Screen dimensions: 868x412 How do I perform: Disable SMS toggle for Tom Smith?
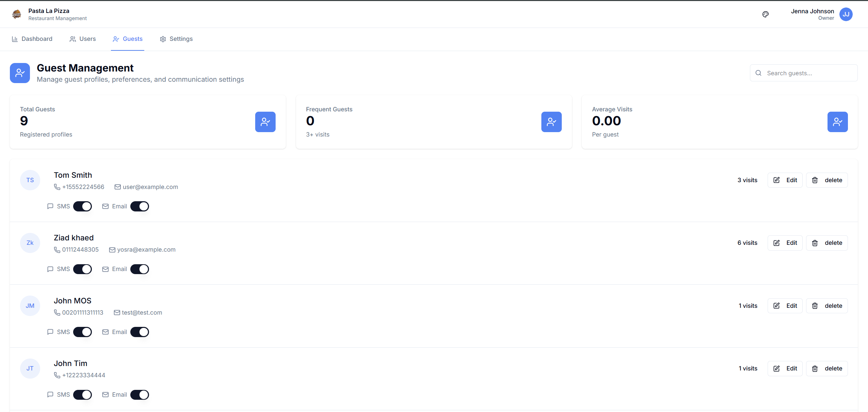82,206
